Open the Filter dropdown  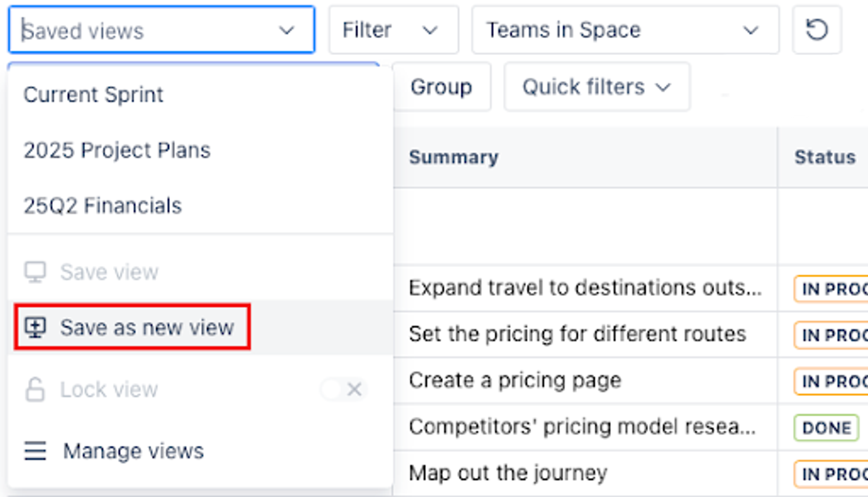click(x=393, y=30)
